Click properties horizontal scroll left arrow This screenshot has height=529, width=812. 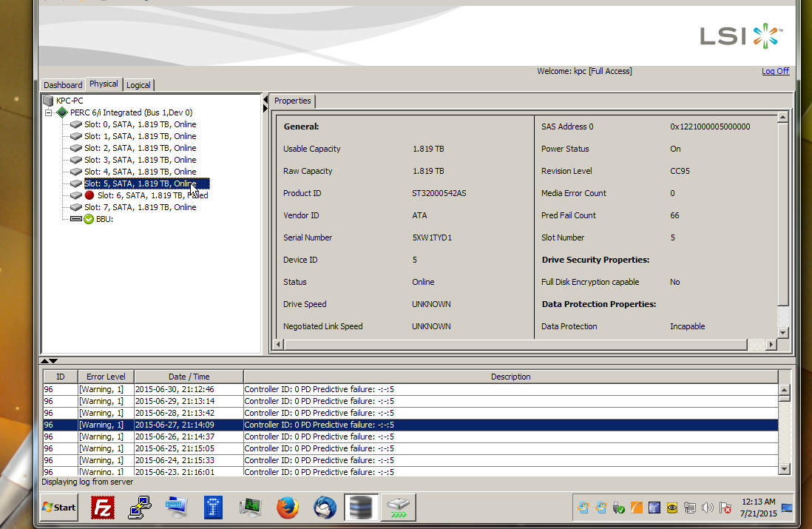click(x=278, y=344)
